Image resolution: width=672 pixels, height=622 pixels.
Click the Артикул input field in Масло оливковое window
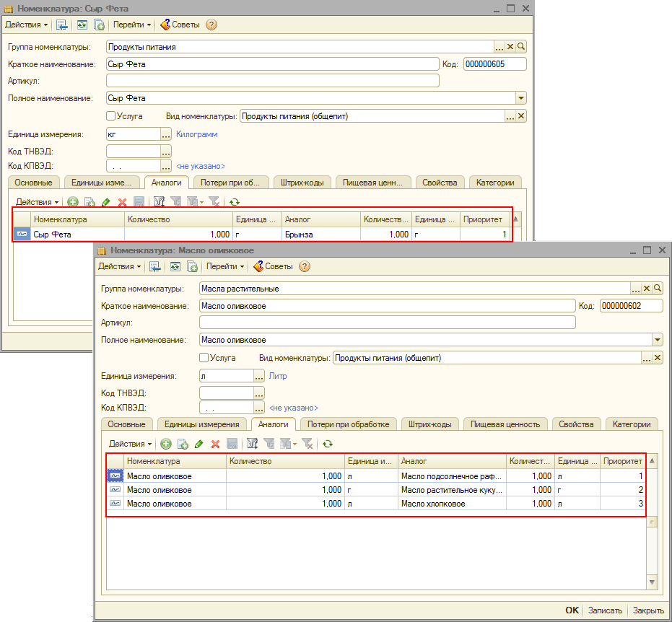(x=387, y=323)
